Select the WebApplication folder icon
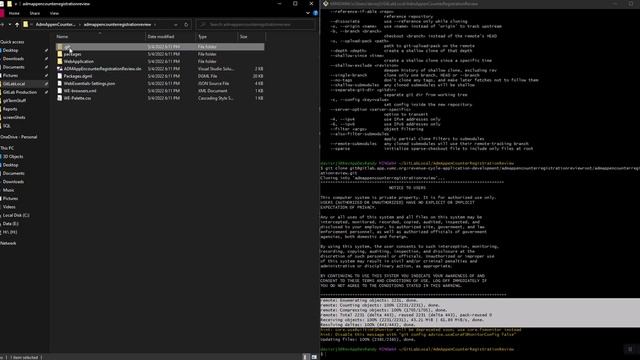This screenshot has height=360, width=640. [60, 61]
